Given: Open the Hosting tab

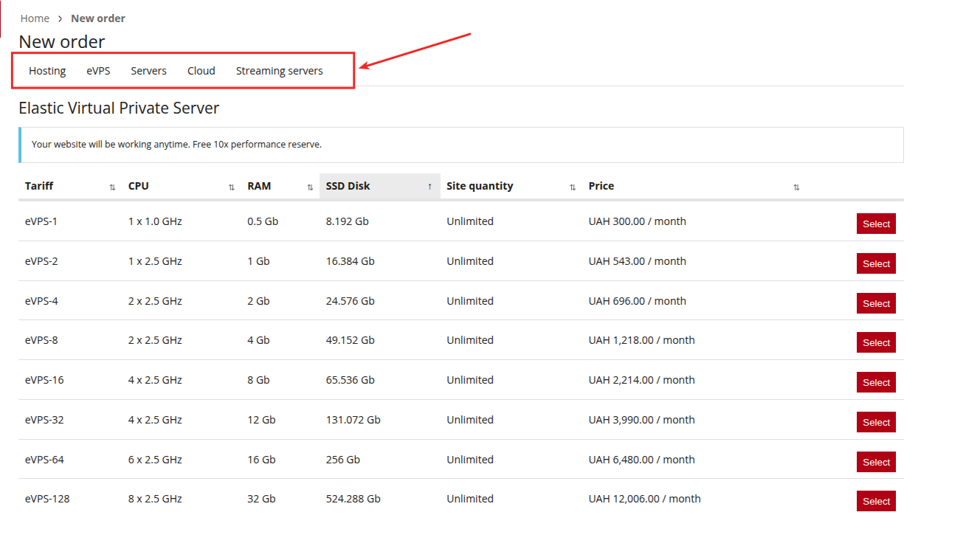Looking at the screenshot, I should tap(47, 71).
